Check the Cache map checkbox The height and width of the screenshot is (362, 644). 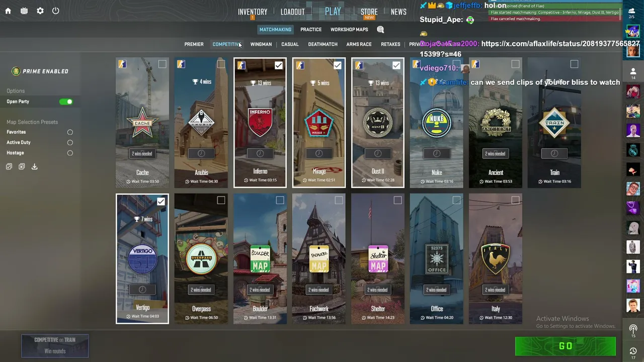tap(162, 64)
